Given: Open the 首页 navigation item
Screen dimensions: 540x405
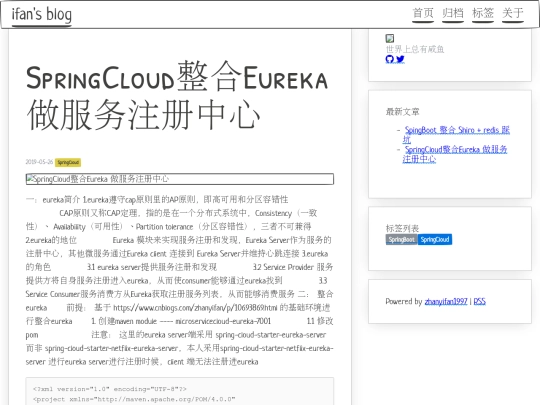Looking at the screenshot, I should click(423, 13).
